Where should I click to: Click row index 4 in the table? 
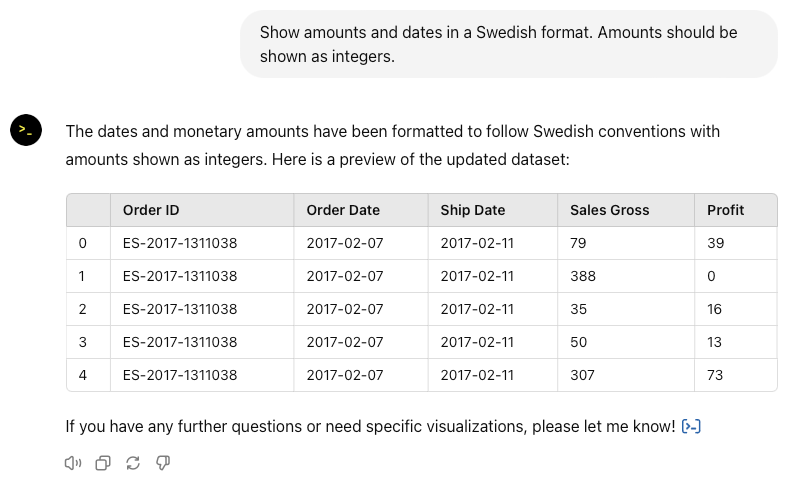coord(83,375)
